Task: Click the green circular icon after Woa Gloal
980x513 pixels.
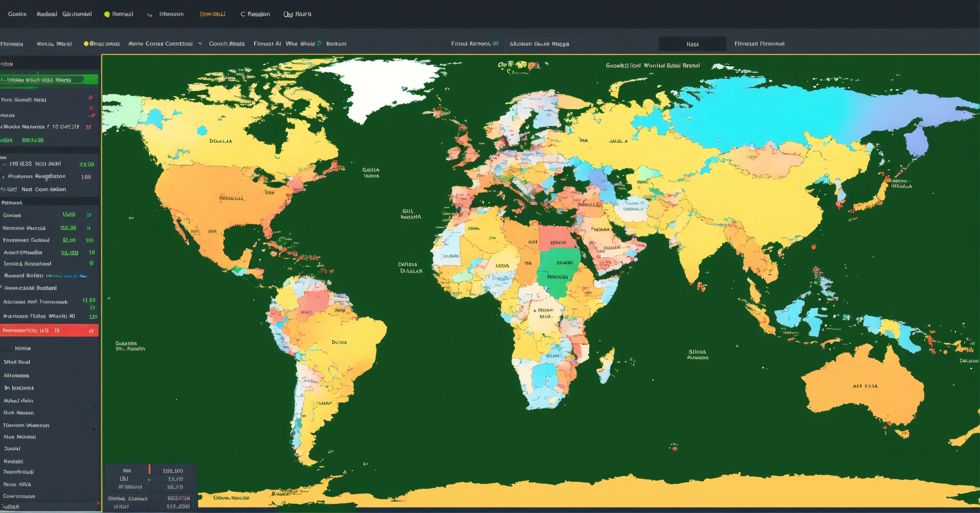Action: tap(319, 43)
